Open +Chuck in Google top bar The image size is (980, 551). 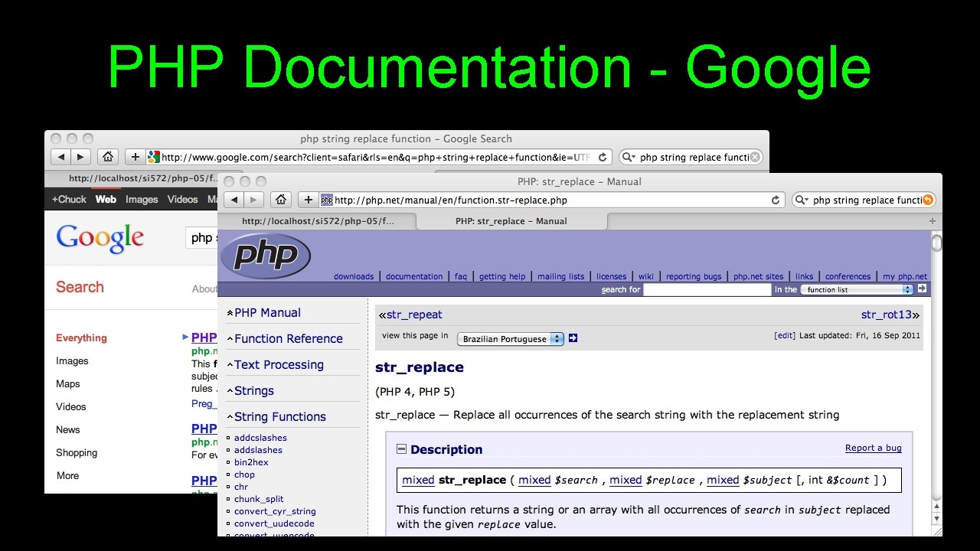tap(69, 199)
